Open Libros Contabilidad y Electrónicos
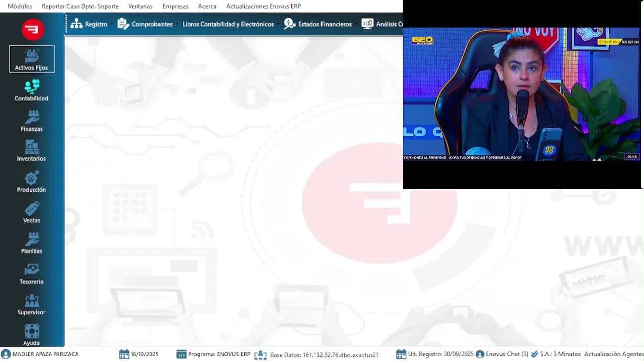 (x=228, y=24)
